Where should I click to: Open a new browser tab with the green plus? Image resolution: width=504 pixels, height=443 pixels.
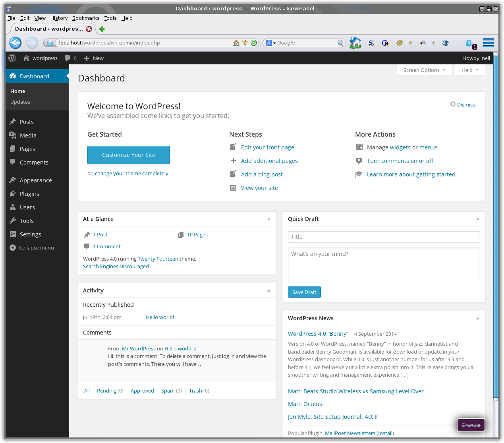tap(102, 29)
